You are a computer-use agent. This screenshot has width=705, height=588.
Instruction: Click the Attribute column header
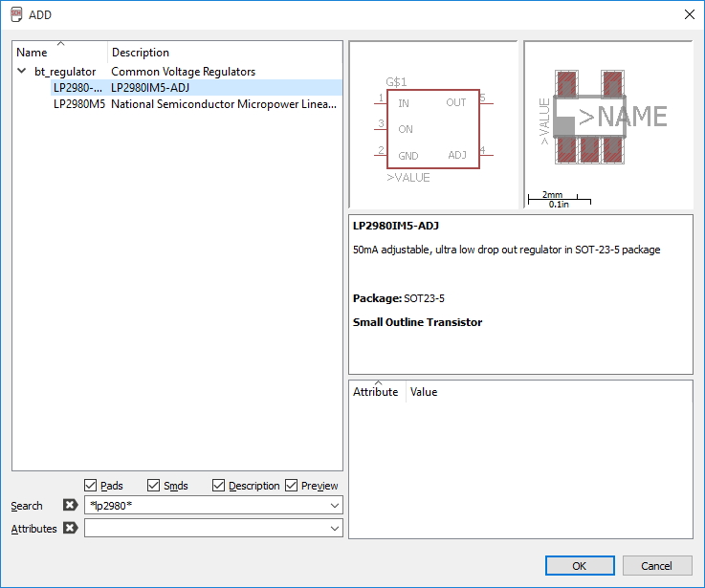pos(377,392)
